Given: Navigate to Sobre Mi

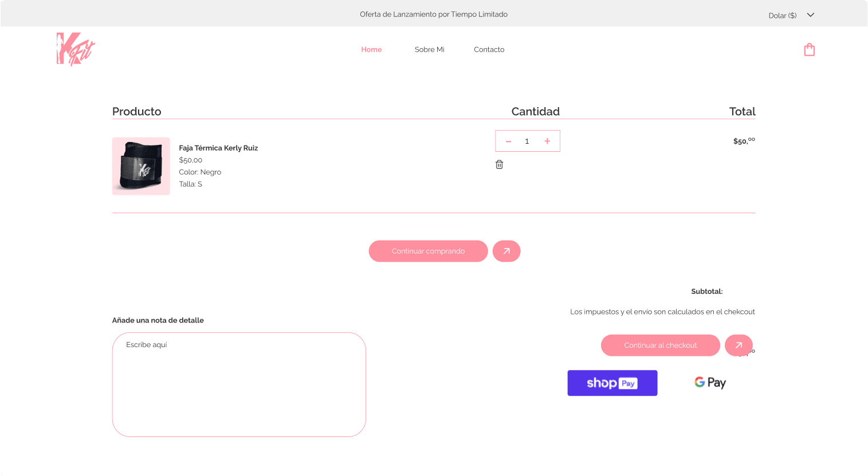Looking at the screenshot, I should pyautogui.click(x=429, y=49).
